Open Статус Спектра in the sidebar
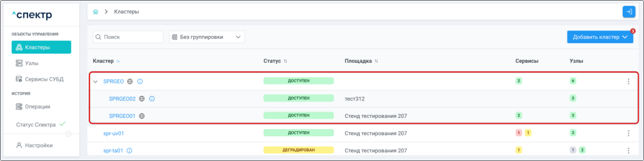 [x=40, y=125]
